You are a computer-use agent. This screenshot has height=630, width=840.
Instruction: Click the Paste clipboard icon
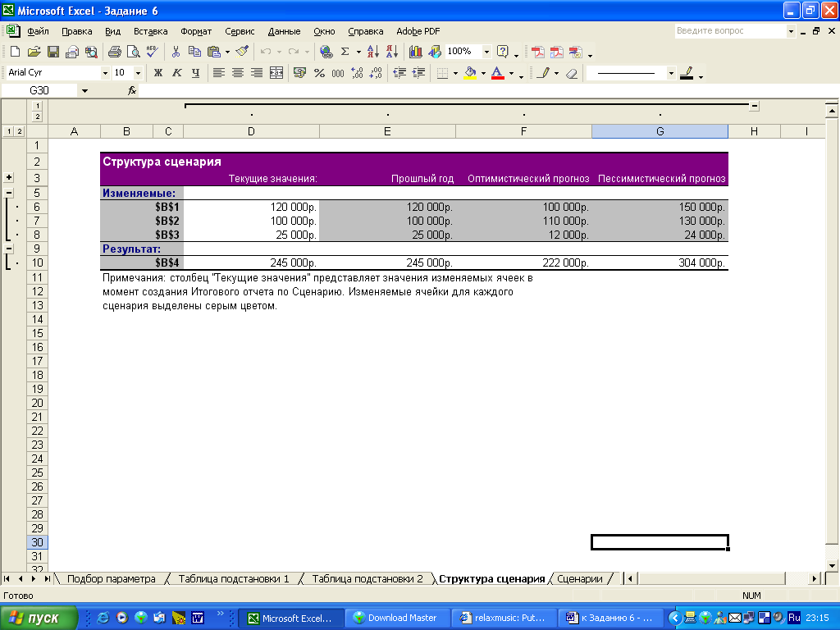pyautogui.click(x=214, y=52)
